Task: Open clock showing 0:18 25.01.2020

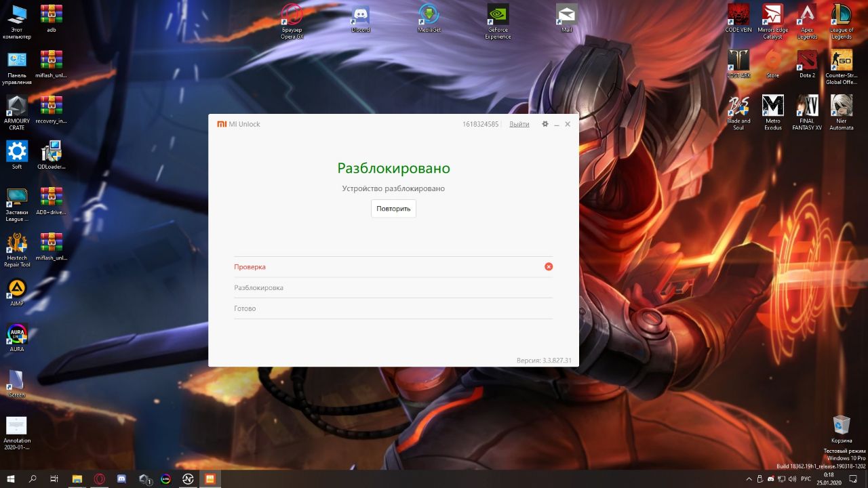Action: pos(829,479)
